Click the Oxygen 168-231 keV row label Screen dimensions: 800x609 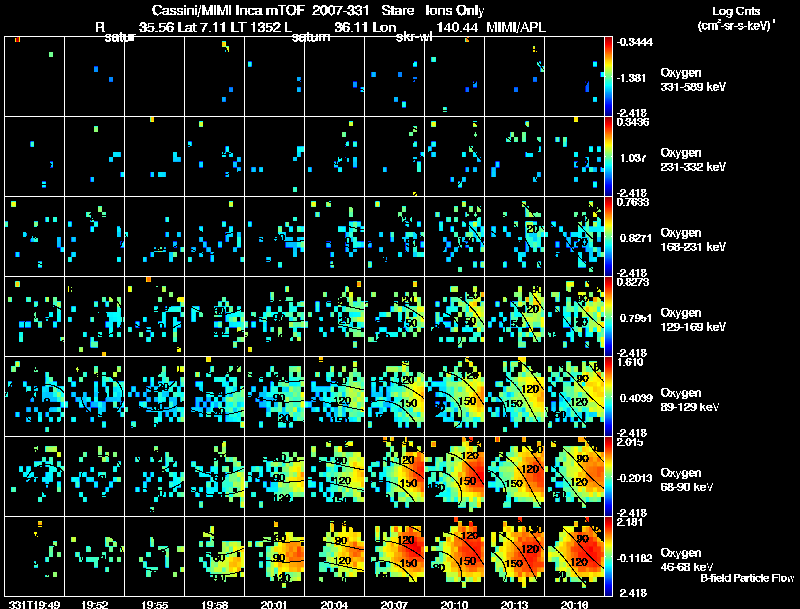(x=693, y=240)
